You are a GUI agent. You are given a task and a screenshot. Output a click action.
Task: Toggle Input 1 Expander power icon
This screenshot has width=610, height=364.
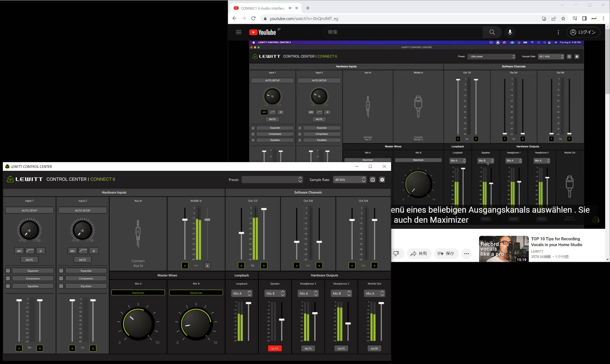click(8, 271)
